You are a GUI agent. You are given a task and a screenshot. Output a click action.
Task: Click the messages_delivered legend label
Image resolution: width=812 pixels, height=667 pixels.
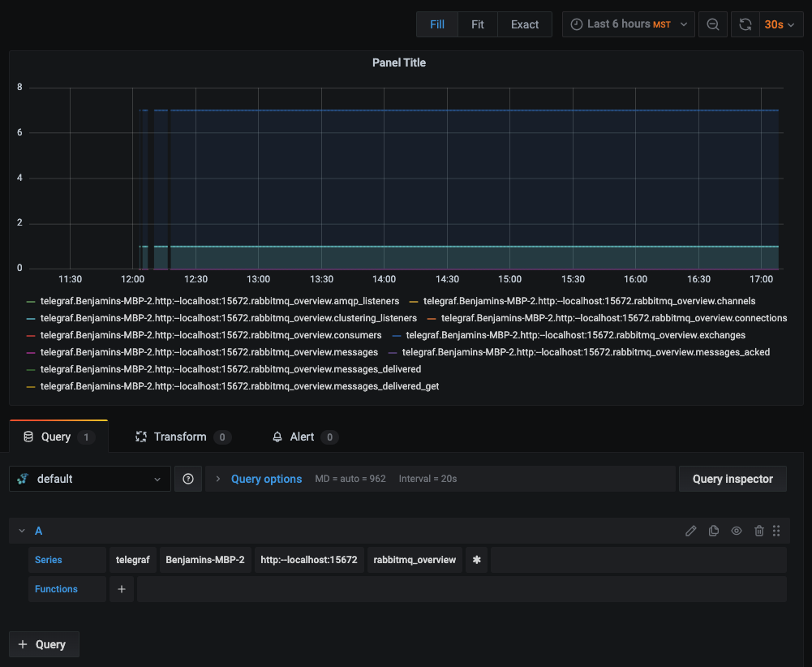[x=230, y=369]
